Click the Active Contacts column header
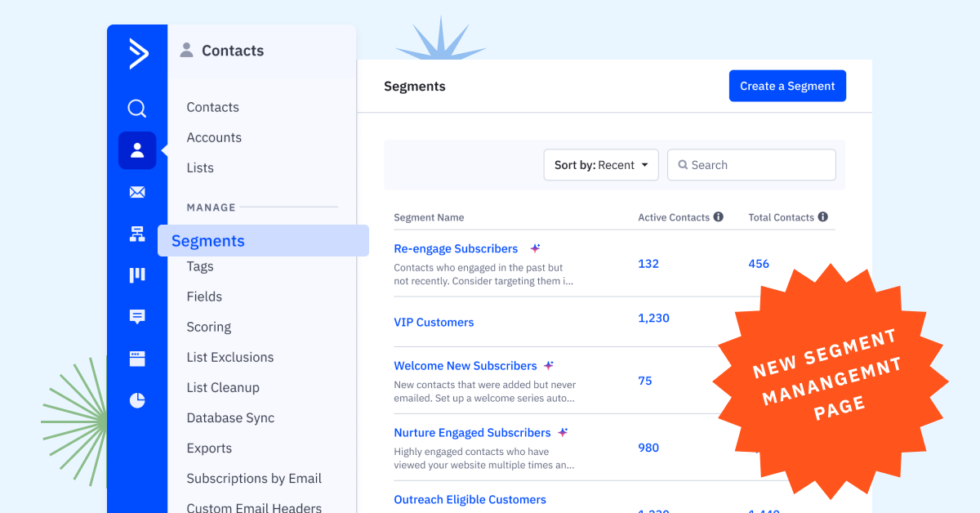 [674, 217]
